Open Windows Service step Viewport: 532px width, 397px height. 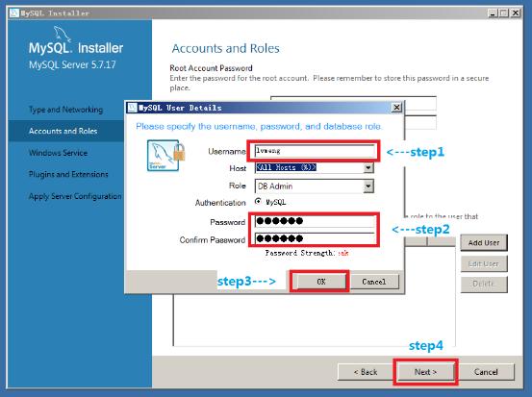click(x=58, y=153)
